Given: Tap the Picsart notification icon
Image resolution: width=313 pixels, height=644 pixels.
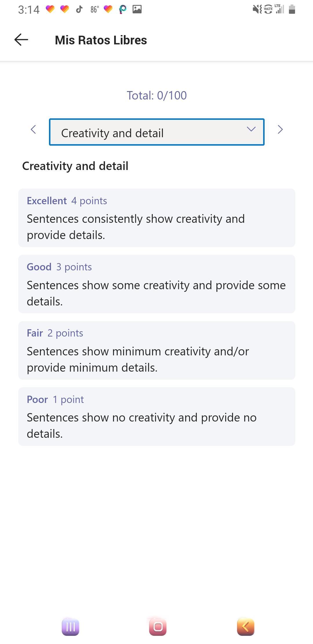Looking at the screenshot, I should (123, 10).
